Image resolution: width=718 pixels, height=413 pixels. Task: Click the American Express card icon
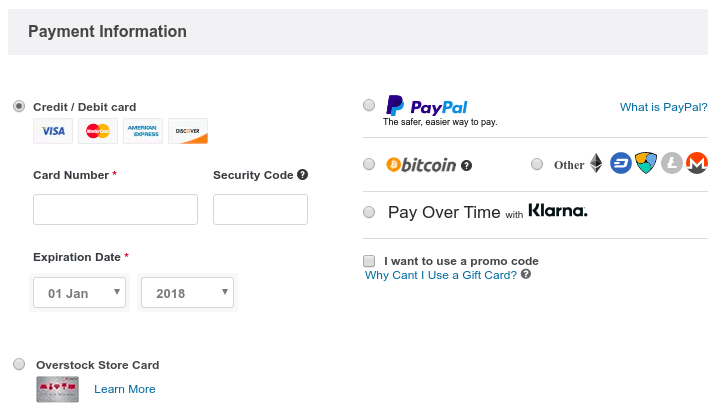(143, 131)
